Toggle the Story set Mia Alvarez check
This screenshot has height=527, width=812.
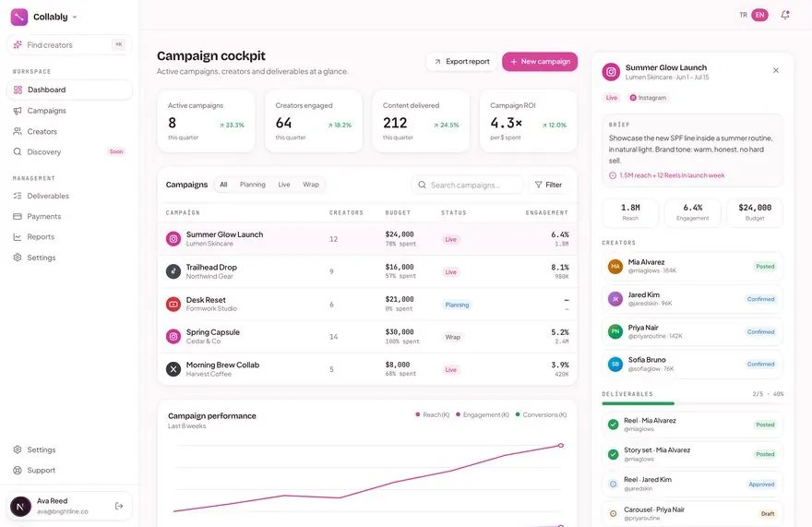[x=613, y=454]
